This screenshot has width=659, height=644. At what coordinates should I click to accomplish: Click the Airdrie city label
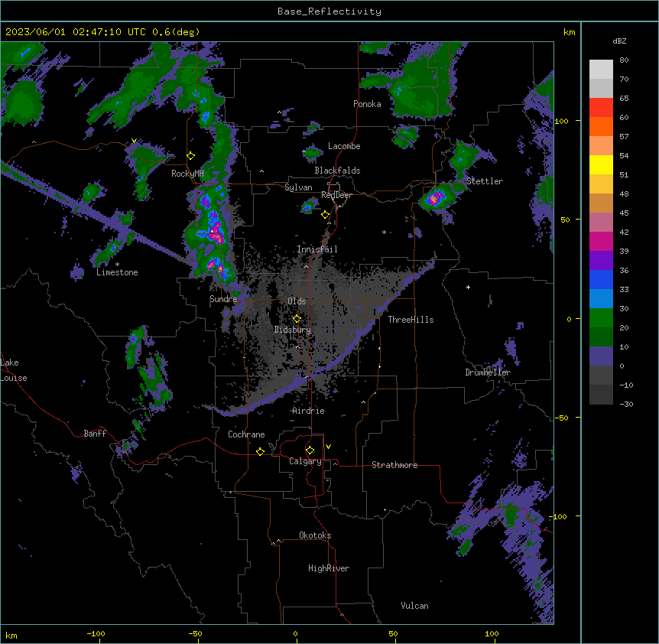point(309,411)
